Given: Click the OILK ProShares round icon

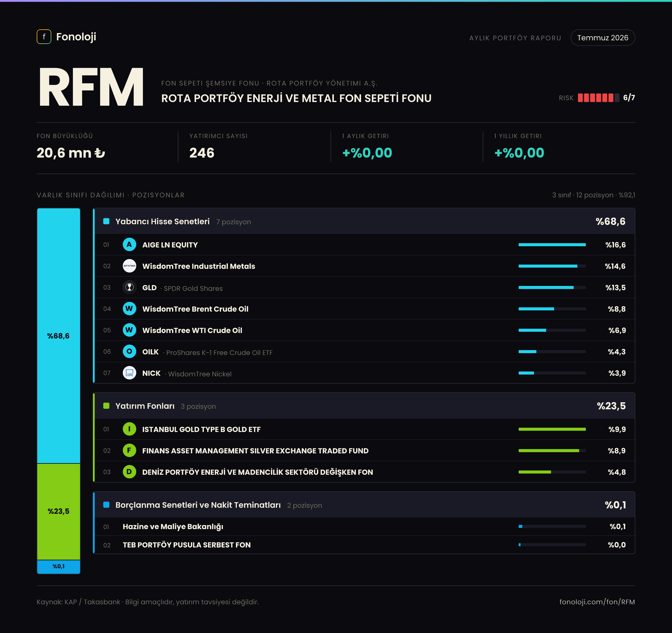Looking at the screenshot, I should pos(129,352).
